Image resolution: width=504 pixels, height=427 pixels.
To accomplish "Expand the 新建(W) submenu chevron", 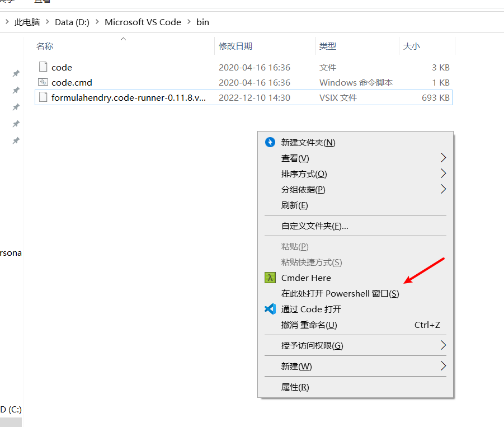I will pos(443,366).
